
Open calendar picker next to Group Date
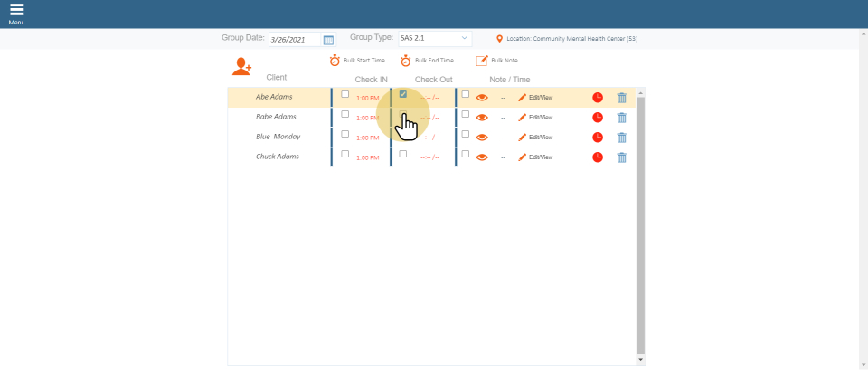[328, 40]
